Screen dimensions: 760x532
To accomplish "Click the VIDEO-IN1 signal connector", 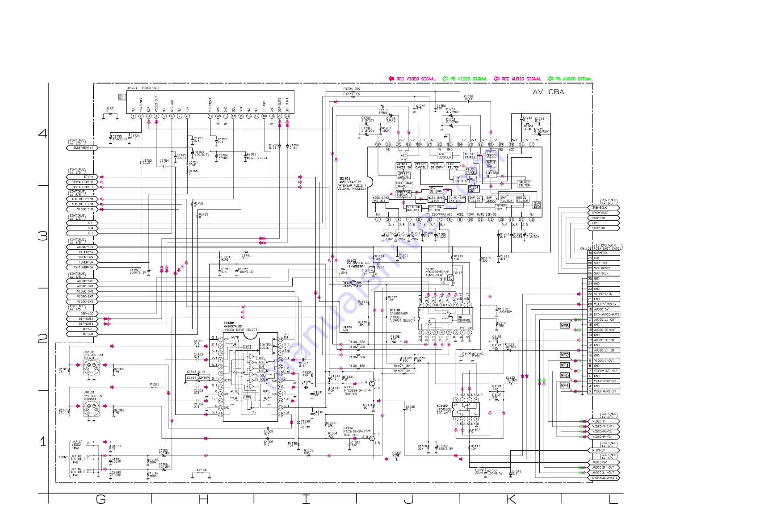I will pyautogui.click(x=83, y=209).
